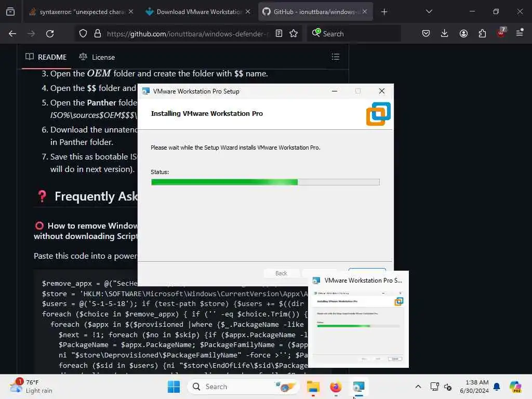Screen dimensions: 532x399
Task: Open the Firefox downloads panel
Action: tap(445, 34)
